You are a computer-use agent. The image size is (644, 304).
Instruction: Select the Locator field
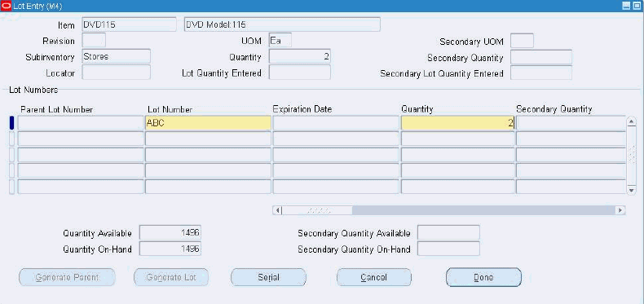(117, 73)
